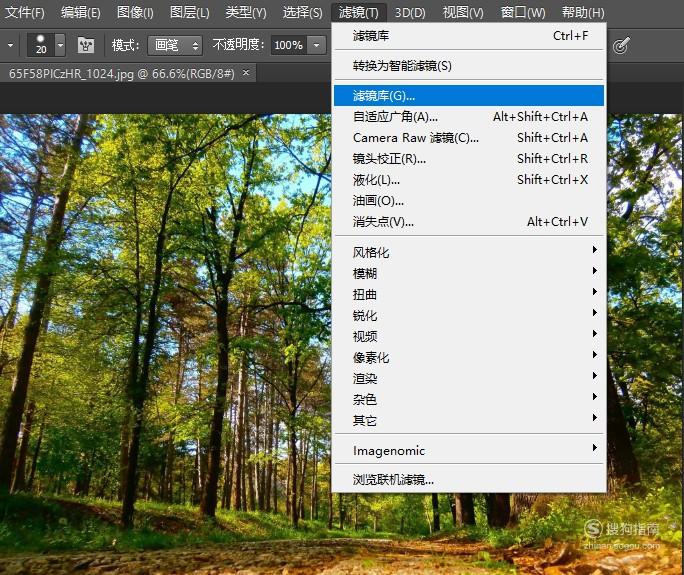Expand the 其它 submenu
Screen dimensions: 684x575
(469, 420)
